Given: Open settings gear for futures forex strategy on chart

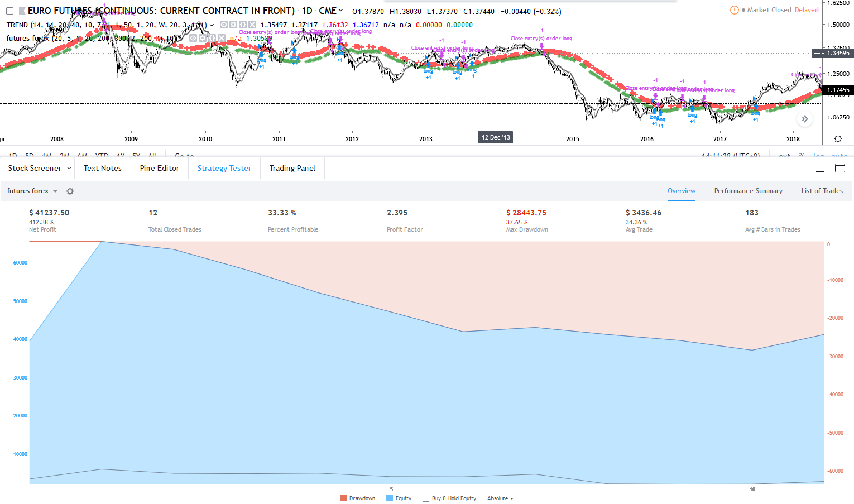Looking at the screenshot, I should tap(203, 38).
